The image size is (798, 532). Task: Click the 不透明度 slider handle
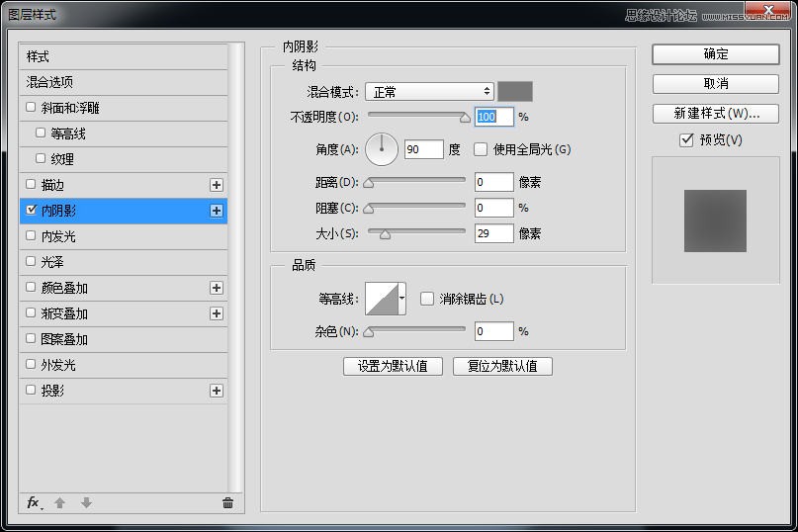click(465, 118)
